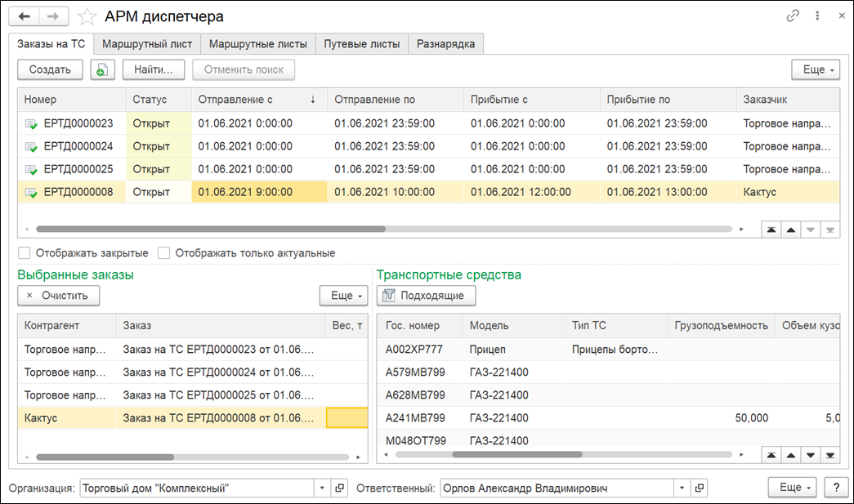Viewport: 854px width, 504px height.
Task: Click the back navigation arrow
Action: click(x=25, y=16)
